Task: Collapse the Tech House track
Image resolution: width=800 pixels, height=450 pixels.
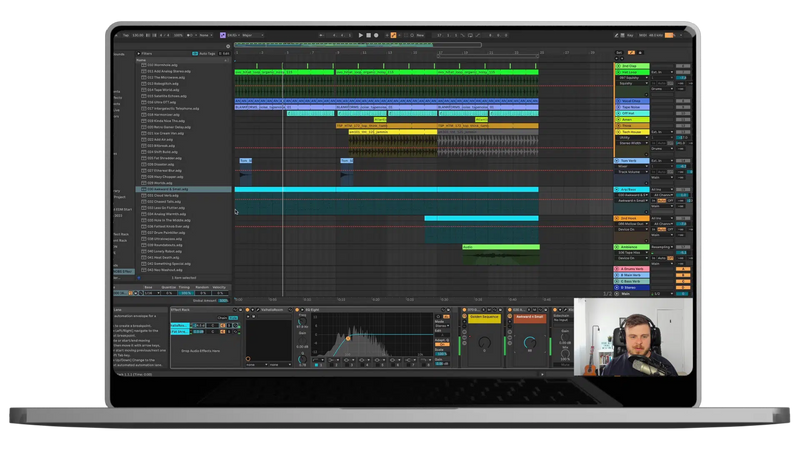Action: click(617, 131)
